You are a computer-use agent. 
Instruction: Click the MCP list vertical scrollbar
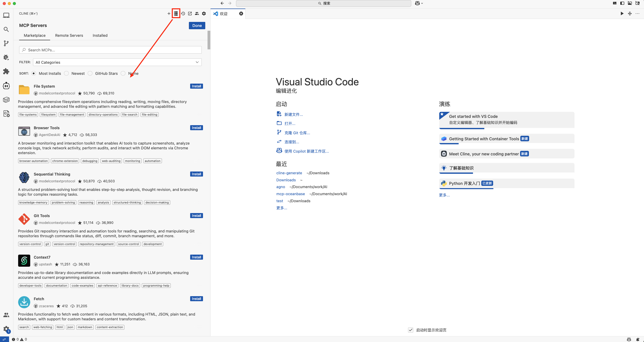(x=209, y=40)
